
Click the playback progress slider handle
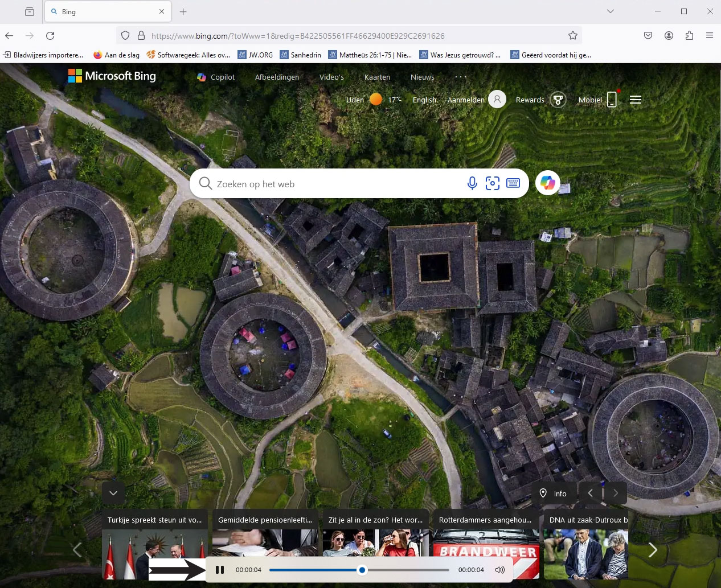coord(362,570)
